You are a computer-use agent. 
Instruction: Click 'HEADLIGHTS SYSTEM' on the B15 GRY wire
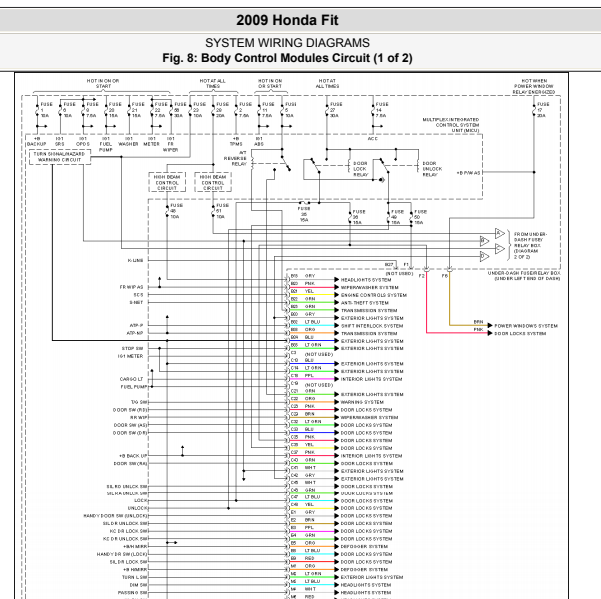coord(366,280)
